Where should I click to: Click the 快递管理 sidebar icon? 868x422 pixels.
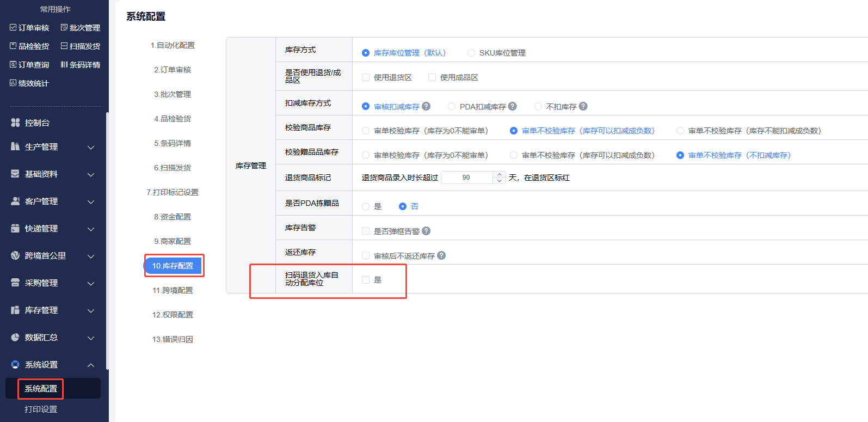[x=15, y=228]
